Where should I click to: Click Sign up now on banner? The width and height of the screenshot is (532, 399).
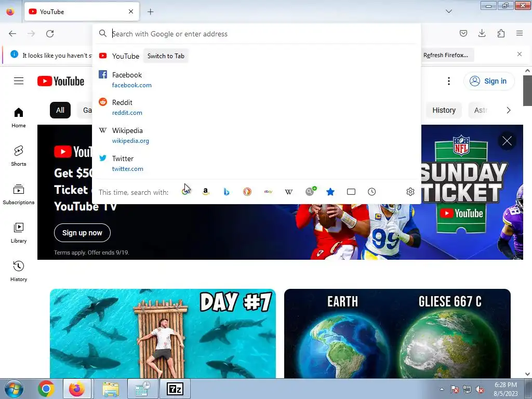pyautogui.click(x=82, y=233)
